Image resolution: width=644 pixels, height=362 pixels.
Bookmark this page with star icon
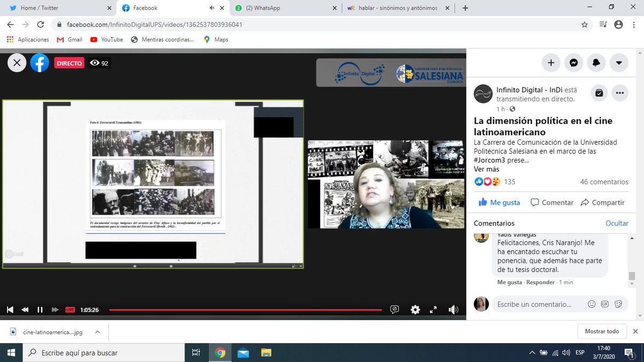(584, 24)
